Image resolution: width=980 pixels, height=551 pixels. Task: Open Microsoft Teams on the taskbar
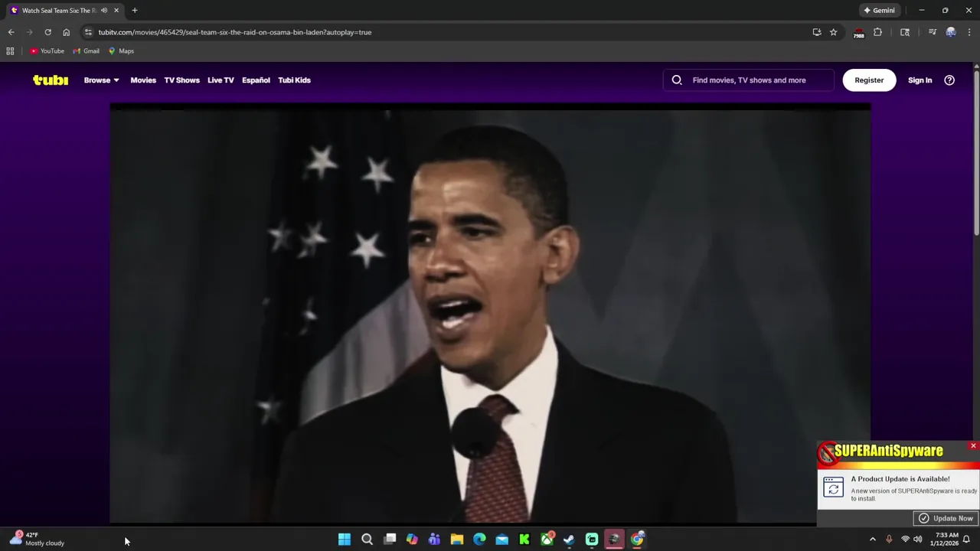pyautogui.click(x=434, y=540)
